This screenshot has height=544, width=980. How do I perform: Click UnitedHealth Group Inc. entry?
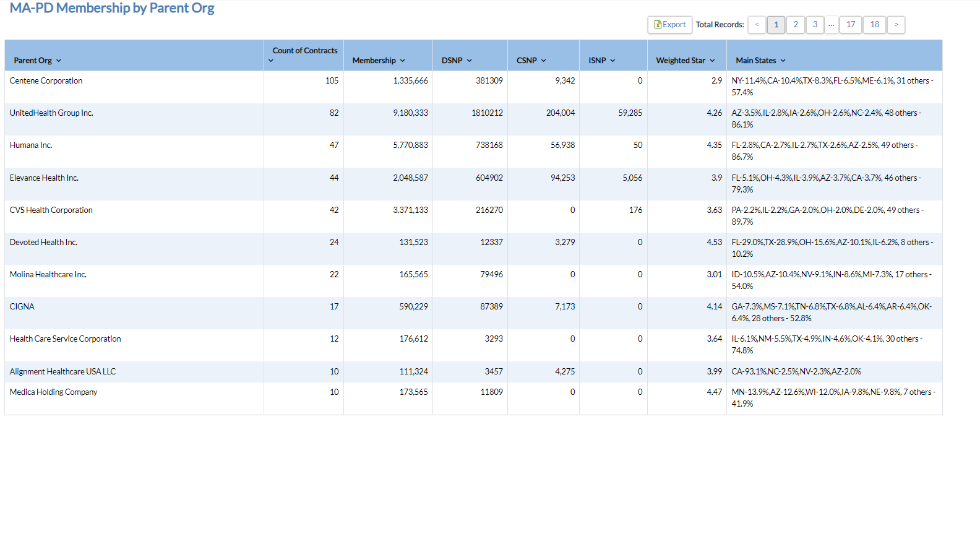tap(51, 113)
